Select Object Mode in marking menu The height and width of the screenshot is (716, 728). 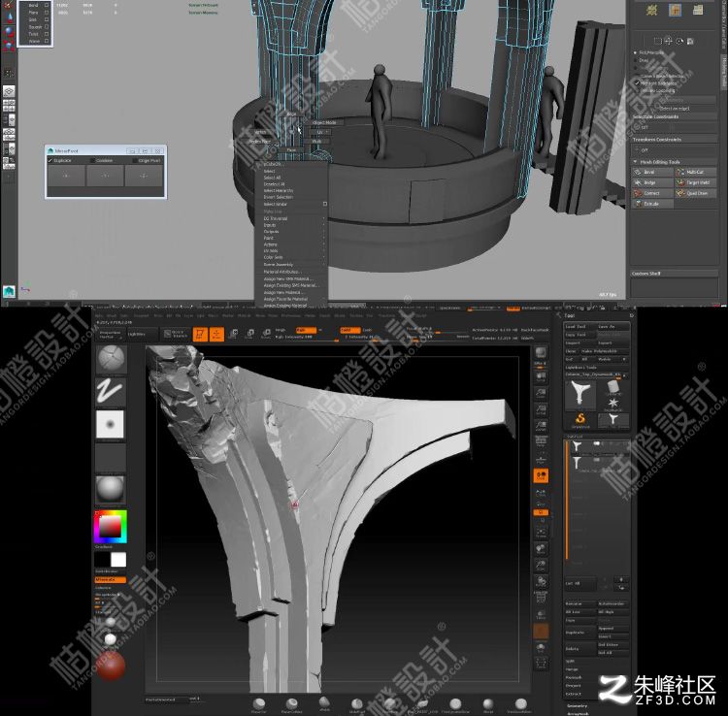click(x=324, y=122)
